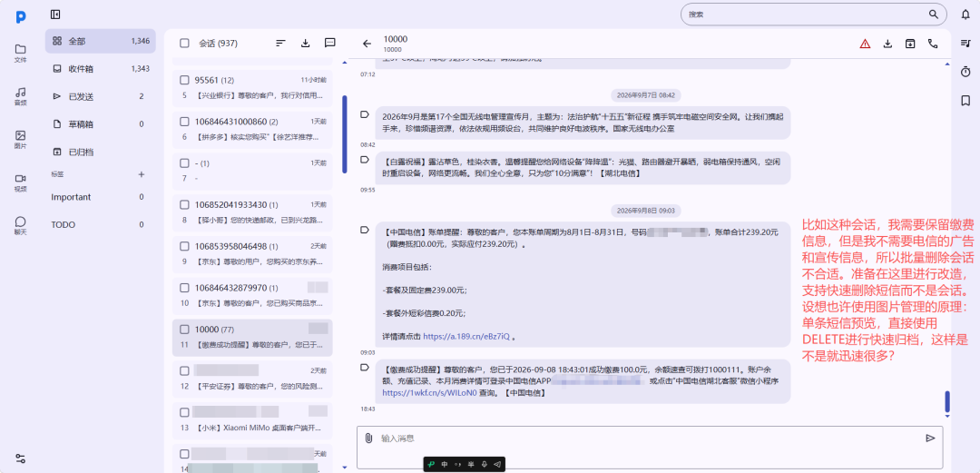Open the music queue icon on right rail
The height and width of the screenshot is (473, 980).
[x=965, y=44]
